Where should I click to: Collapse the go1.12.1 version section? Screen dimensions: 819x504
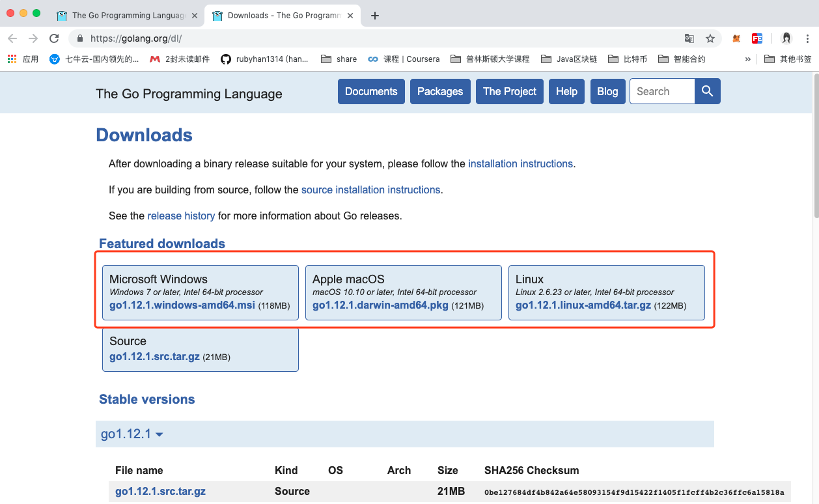point(132,434)
